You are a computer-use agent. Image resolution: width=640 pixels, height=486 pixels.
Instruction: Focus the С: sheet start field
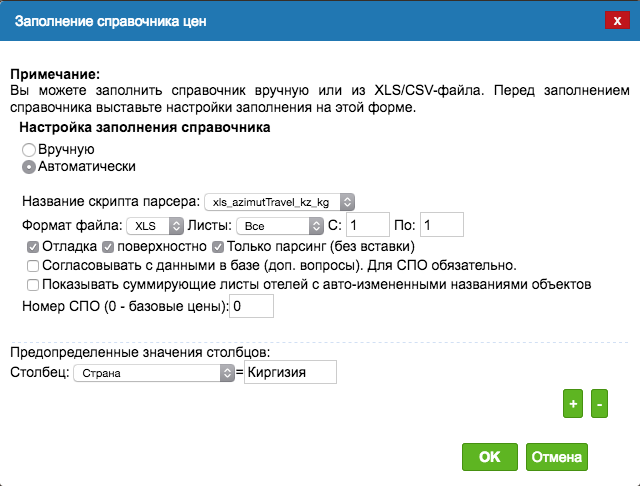tap(368, 224)
